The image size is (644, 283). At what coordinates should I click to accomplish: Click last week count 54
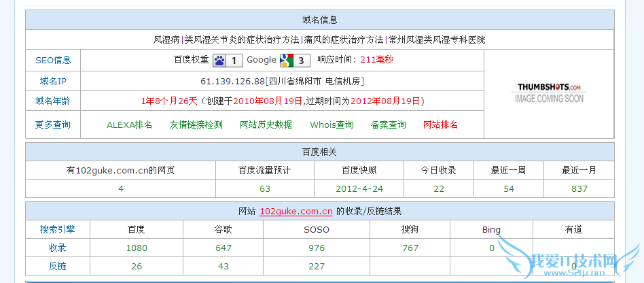click(x=509, y=189)
